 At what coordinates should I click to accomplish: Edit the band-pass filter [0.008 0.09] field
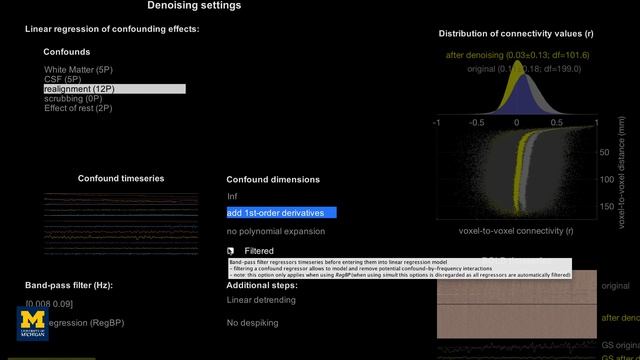pyautogui.click(x=49, y=304)
